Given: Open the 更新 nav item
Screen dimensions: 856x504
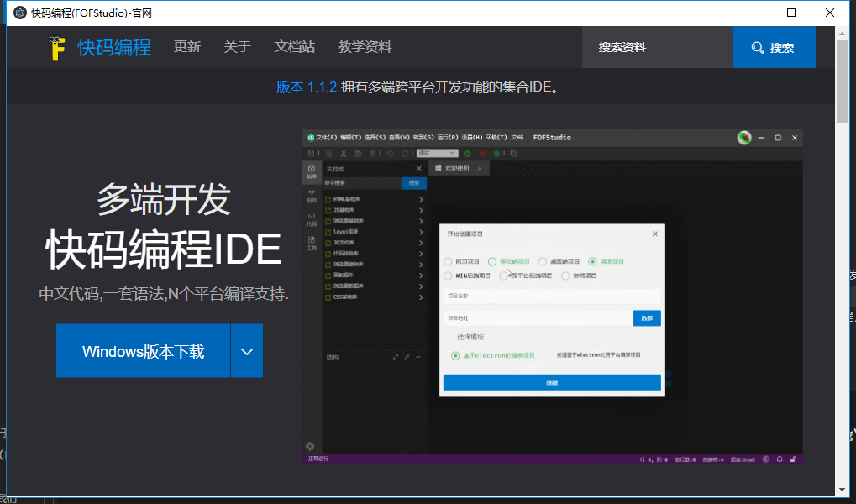Looking at the screenshot, I should [187, 47].
